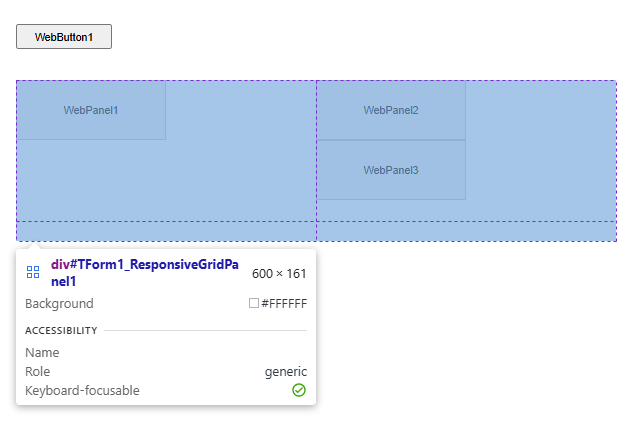
Task: Click the WebButton1 button
Action: click(x=63, y=37)
